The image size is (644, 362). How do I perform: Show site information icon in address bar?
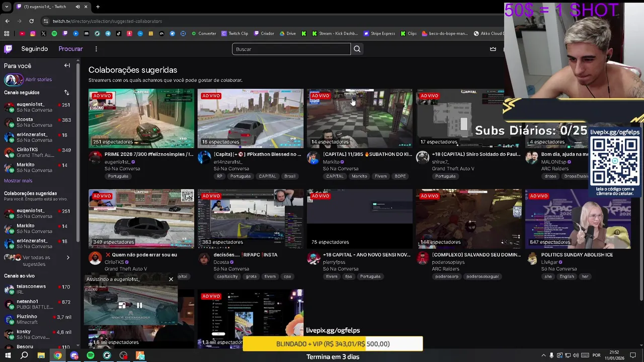point(46,21)
